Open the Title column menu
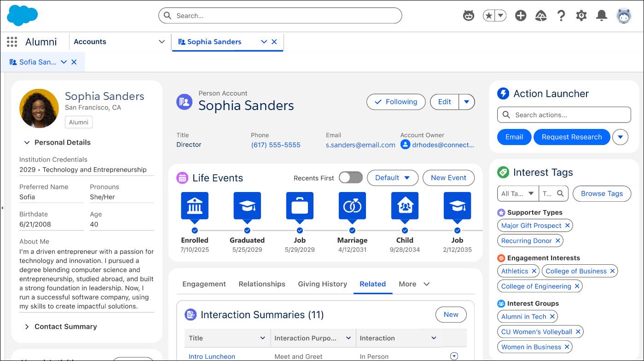Screen dimensions: 644x361 (262, 338)
